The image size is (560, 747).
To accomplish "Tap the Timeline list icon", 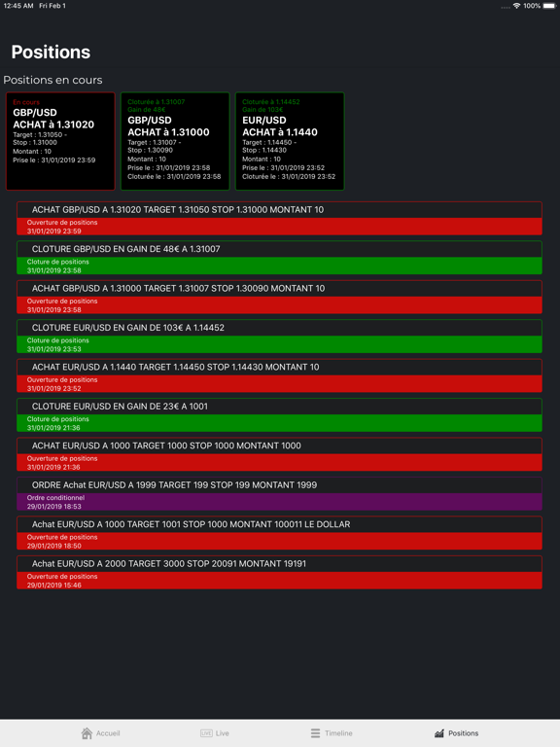I will click(315, 733).
